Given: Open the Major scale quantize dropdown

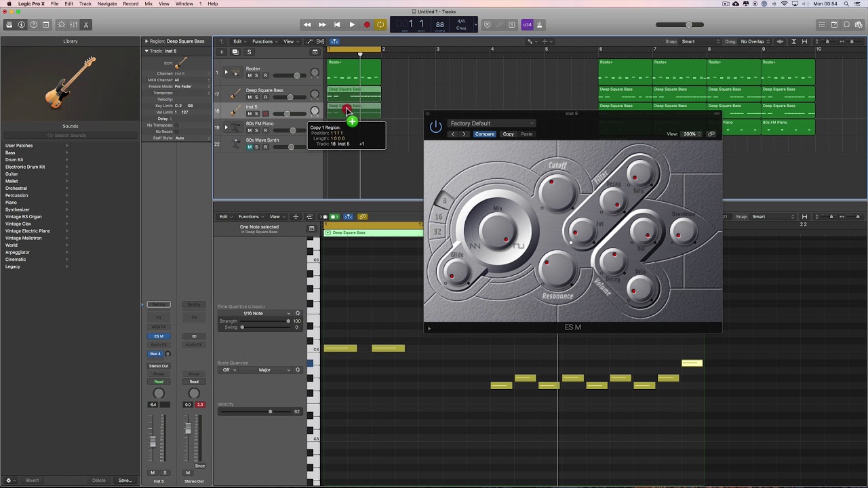Looking at the screenshot, I should click(x=266, y=370).
